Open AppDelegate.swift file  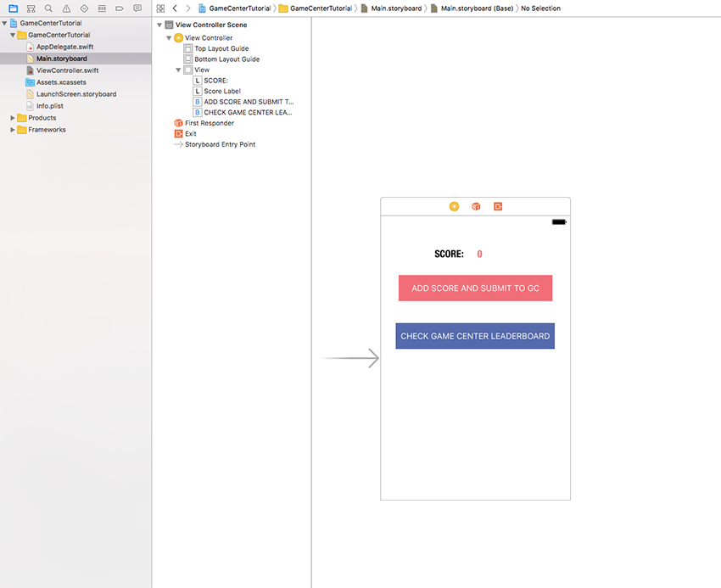64,47
